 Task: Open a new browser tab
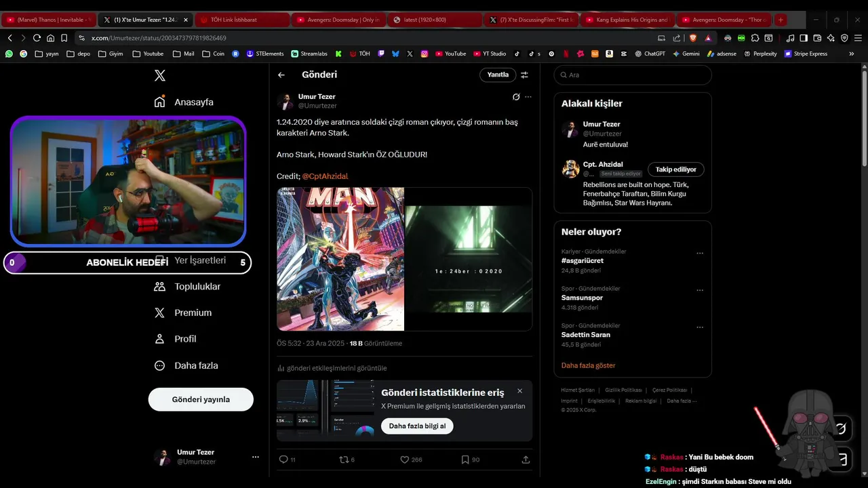(781, 20)
